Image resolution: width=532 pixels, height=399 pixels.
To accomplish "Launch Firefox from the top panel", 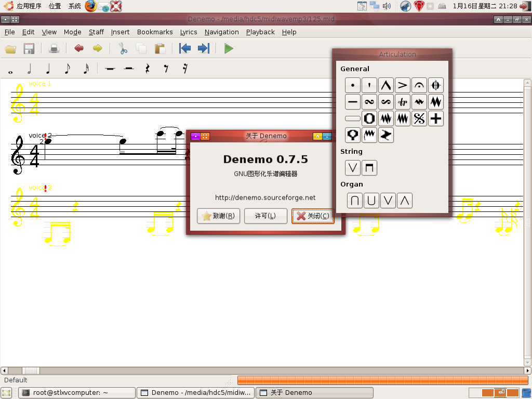I will [90, 6].
